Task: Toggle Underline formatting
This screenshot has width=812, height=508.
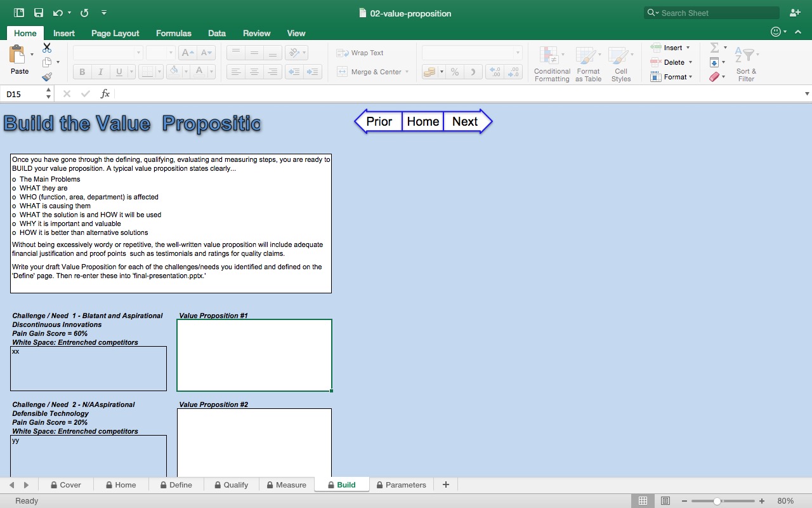Action: click(119, 72)
